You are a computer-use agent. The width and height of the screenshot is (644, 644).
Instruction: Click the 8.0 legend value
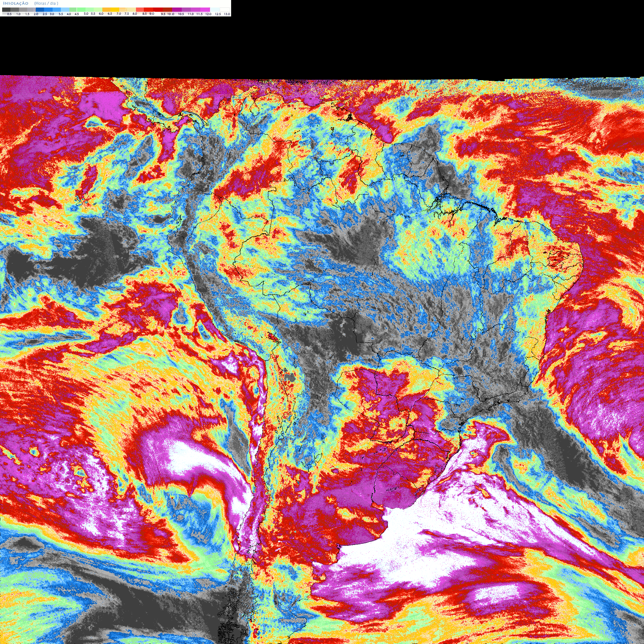[x=135, y=14]
